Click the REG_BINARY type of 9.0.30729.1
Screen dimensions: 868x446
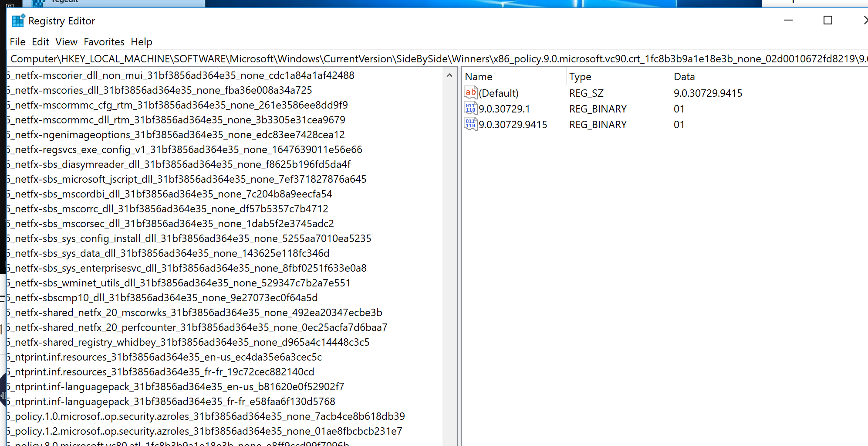pos(598,109)
